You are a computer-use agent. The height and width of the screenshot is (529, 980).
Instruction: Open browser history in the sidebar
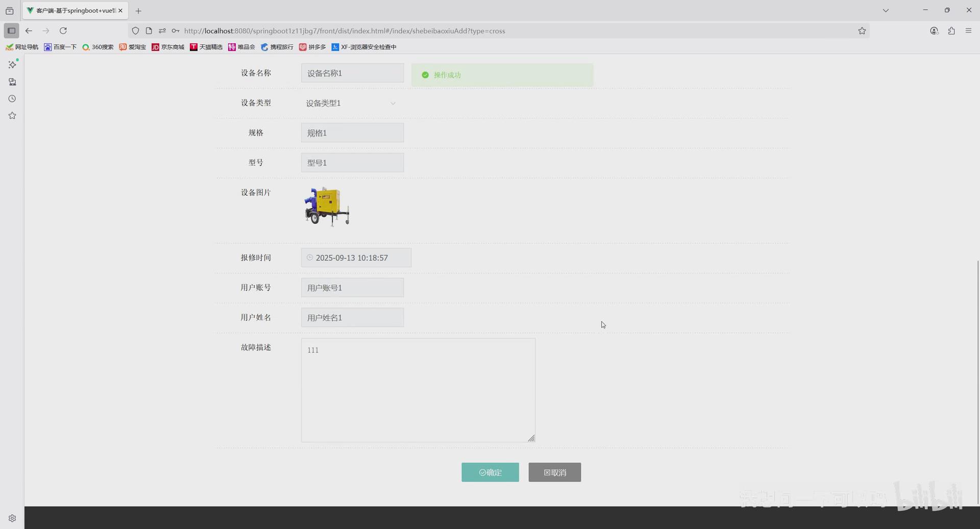pyautogui.click(x=12, y=99)
